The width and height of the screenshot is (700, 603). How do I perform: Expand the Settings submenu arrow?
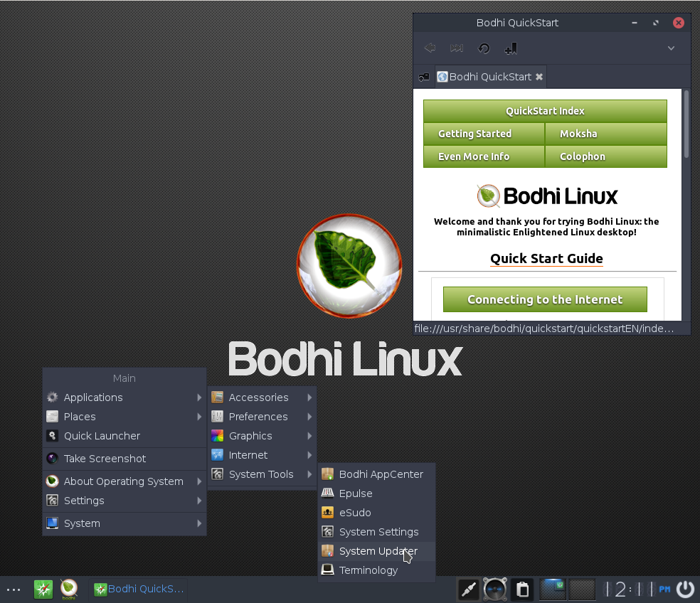pyautogui.click(x=199, y=501)
